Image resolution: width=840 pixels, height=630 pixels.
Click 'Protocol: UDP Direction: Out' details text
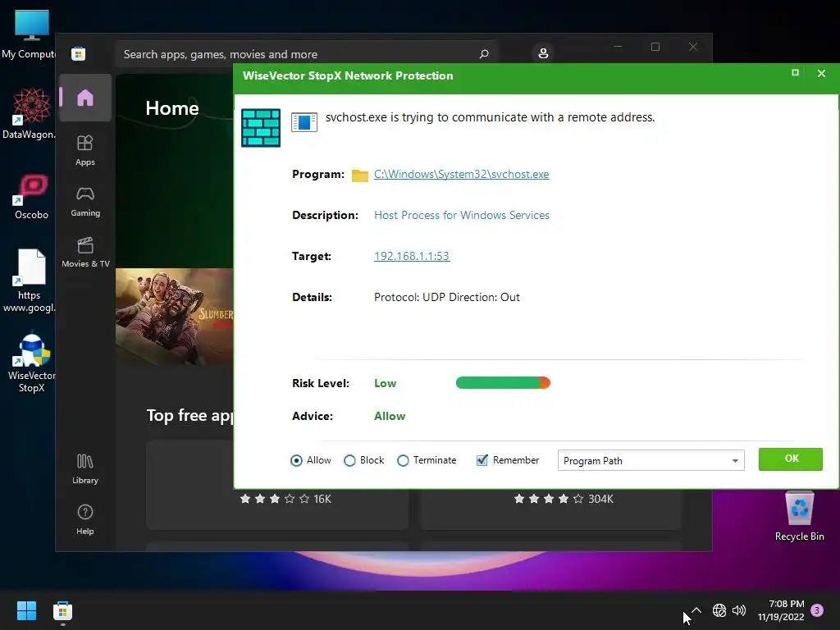tap(447, 297)
